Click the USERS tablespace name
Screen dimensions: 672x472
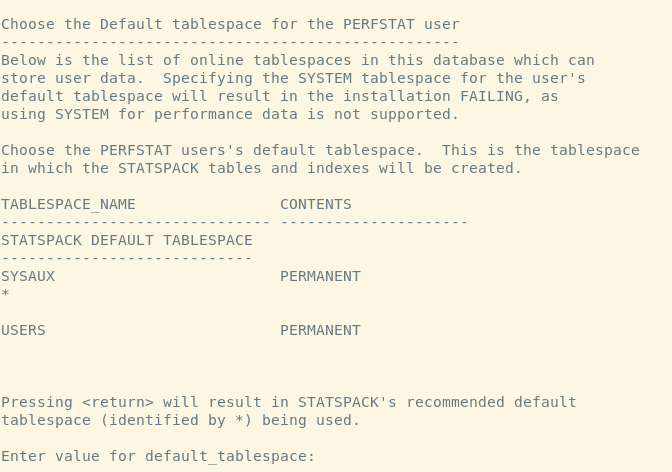tap(23, 330)
